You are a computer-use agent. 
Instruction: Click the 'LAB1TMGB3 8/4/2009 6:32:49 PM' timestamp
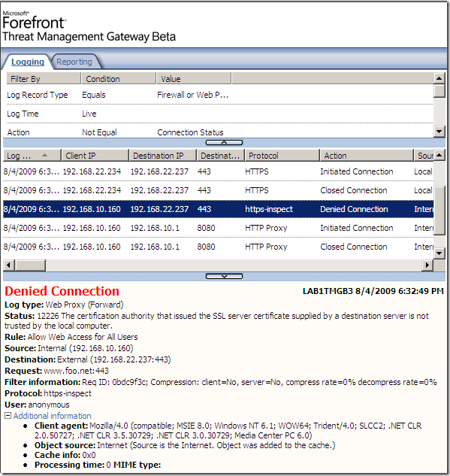tap(373, 291)
